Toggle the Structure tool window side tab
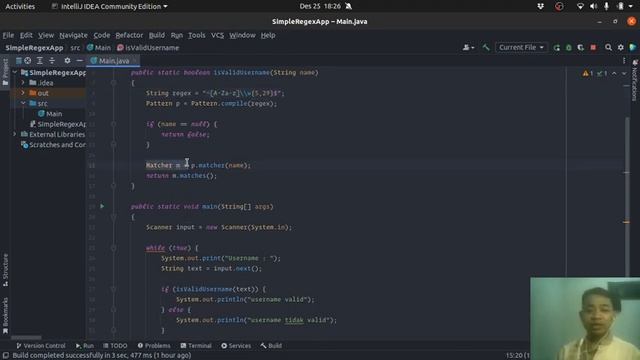 pyautogui.click(x=5, y=270)
